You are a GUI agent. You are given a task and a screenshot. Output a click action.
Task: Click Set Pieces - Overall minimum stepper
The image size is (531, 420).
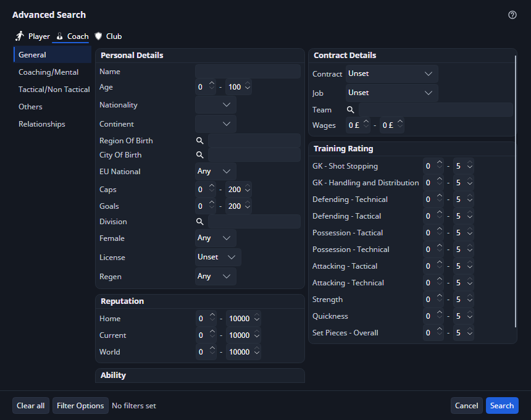click(433, 333)
